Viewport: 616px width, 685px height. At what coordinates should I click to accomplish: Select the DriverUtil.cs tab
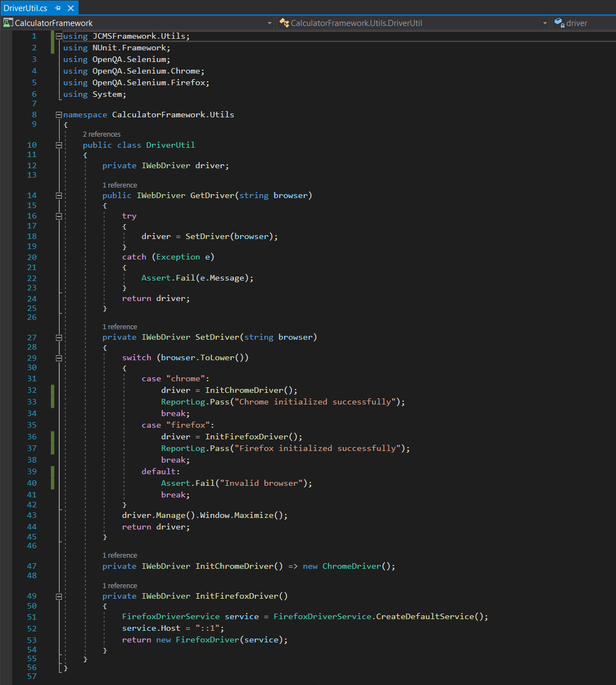tap(25, 8)
